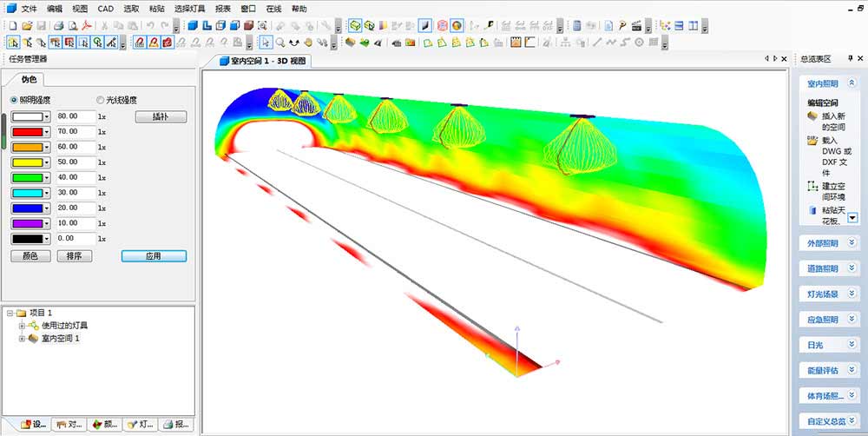Click the 80.00 illuminance value field
This screenshot has width=868, height=436.
point(75,116)
